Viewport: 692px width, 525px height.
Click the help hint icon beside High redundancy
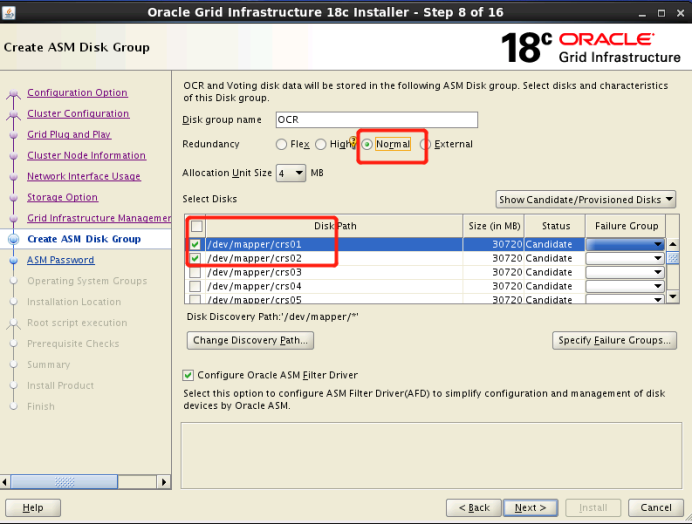(353, 141)
